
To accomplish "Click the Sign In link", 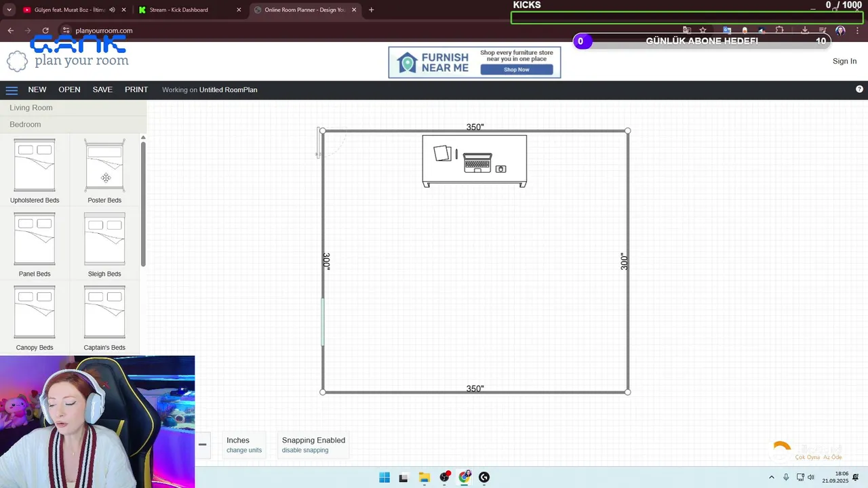I will coord(844,61).
